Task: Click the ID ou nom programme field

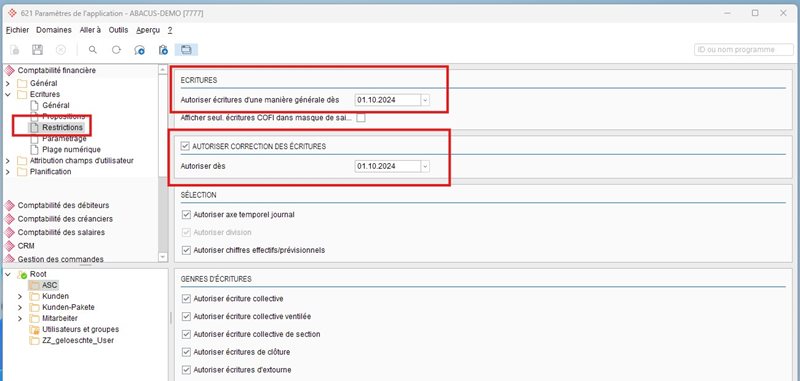Action: pyautogui.click(x=744, y=49)
